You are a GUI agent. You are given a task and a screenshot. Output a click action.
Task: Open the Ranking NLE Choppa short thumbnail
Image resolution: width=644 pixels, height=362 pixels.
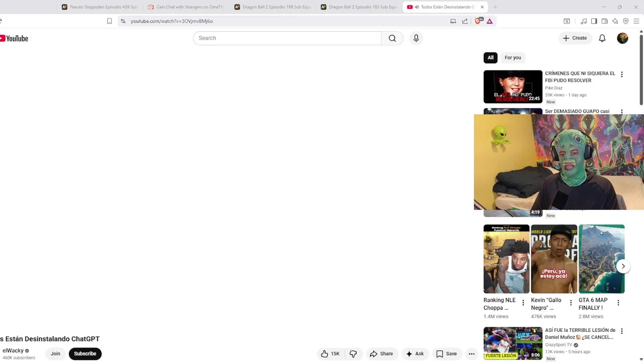[x=506, y=259]
